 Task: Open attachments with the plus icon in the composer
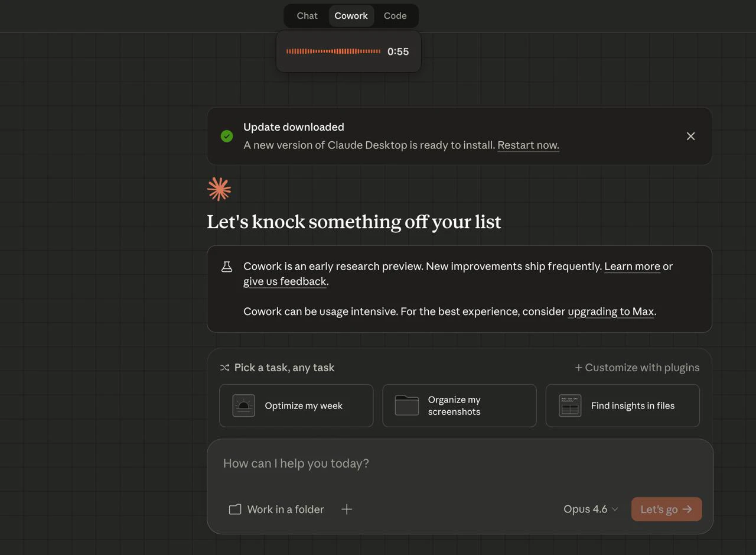point(347,509)
